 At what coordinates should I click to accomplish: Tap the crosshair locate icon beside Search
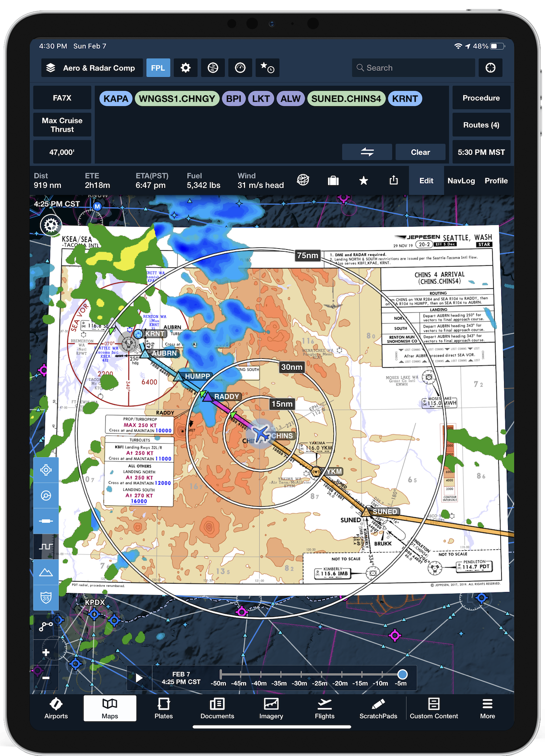[490, 68]
